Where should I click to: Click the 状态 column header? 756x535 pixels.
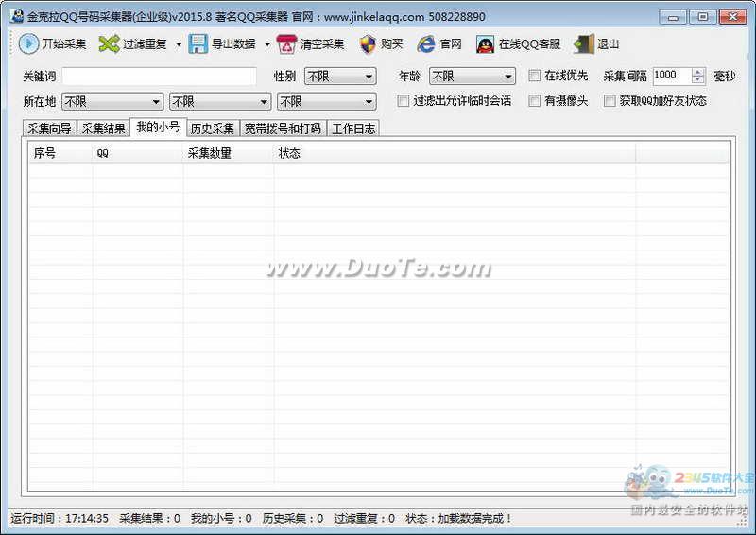pyautogui.click(x=455, y=153)
